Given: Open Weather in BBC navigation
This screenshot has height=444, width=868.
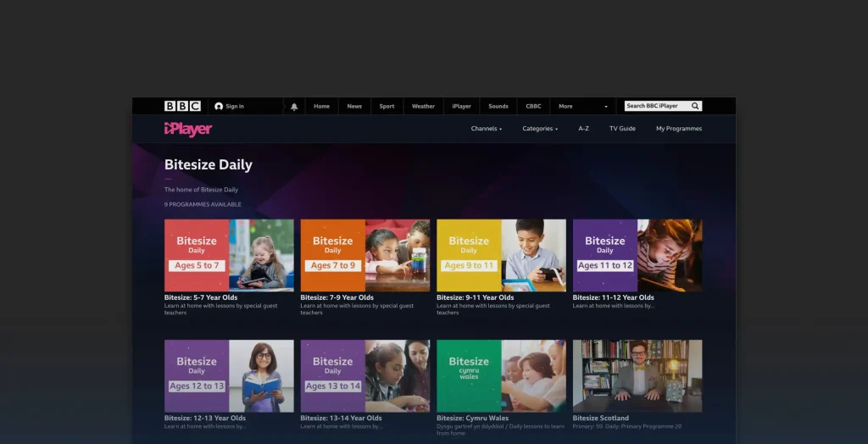Looking at the screenshot, I should pos(424,106).
